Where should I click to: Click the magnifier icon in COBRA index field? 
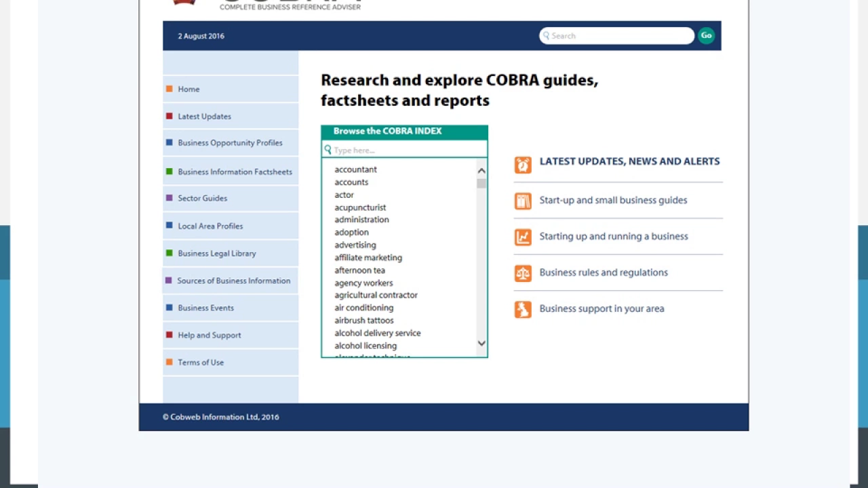[328, 150]
